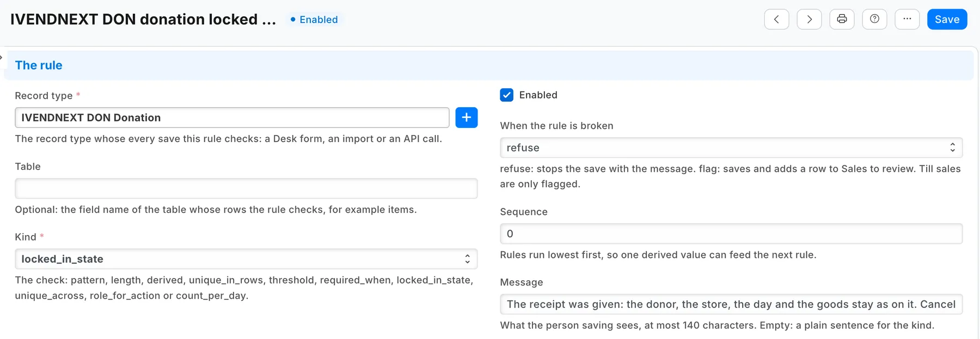This screenshot has height=339, width=980.
Task: Click the 'Message' label
Action: coord(522,282)
